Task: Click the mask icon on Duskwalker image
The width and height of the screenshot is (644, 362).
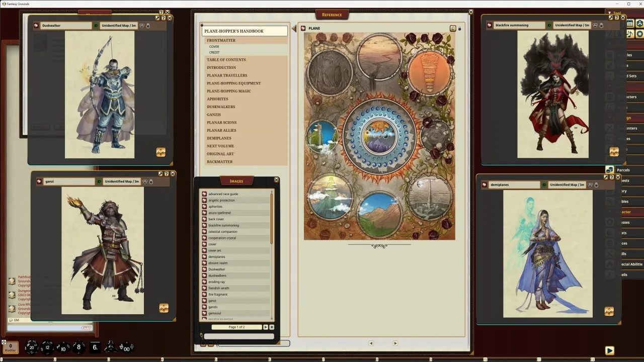Action: 142,26
